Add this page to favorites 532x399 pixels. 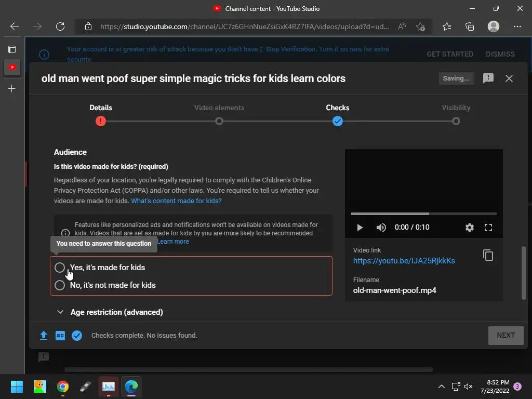tap(420, 26)
